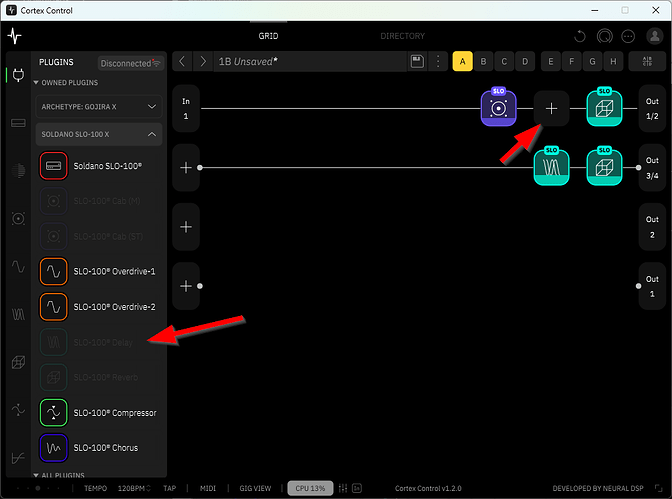Open scene settings sliders icon after H
The height and width of the screenshot is (499, 672).
647,61
